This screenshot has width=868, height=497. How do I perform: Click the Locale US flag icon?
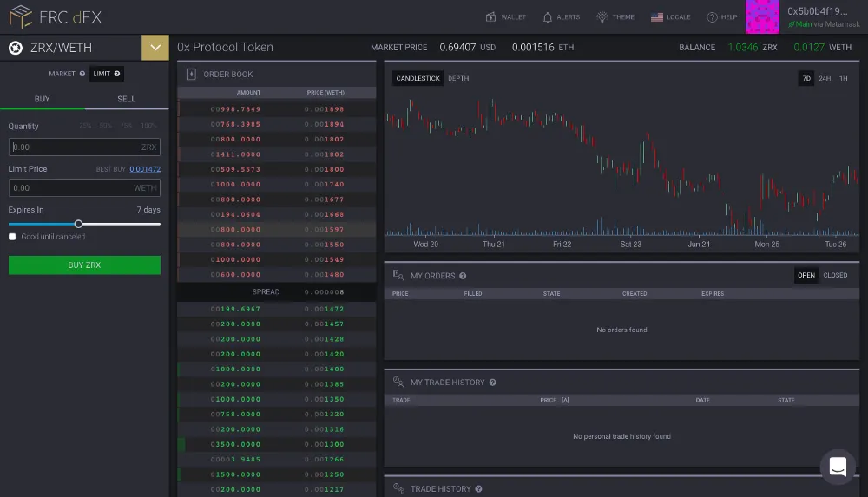656,17
